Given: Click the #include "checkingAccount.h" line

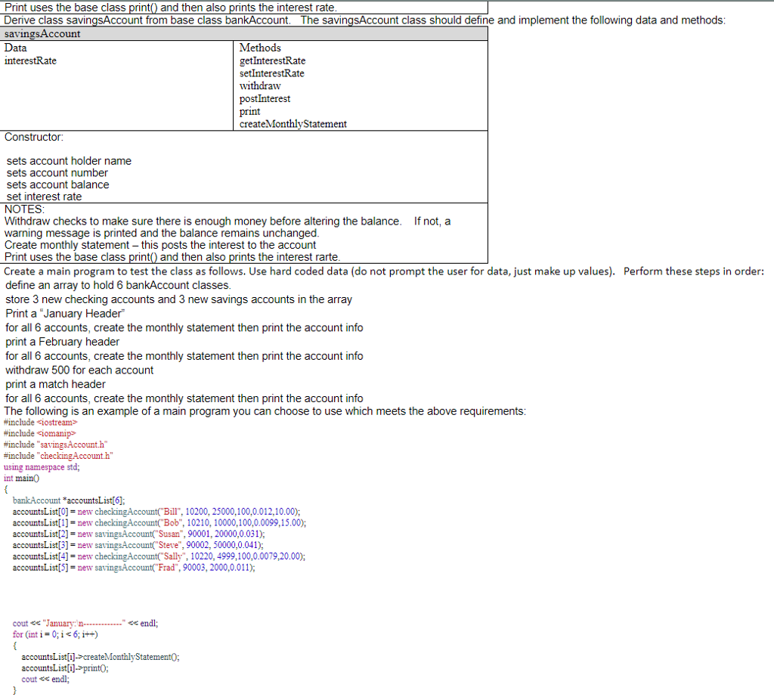Looking at the screenshot, I should [58, 456].
